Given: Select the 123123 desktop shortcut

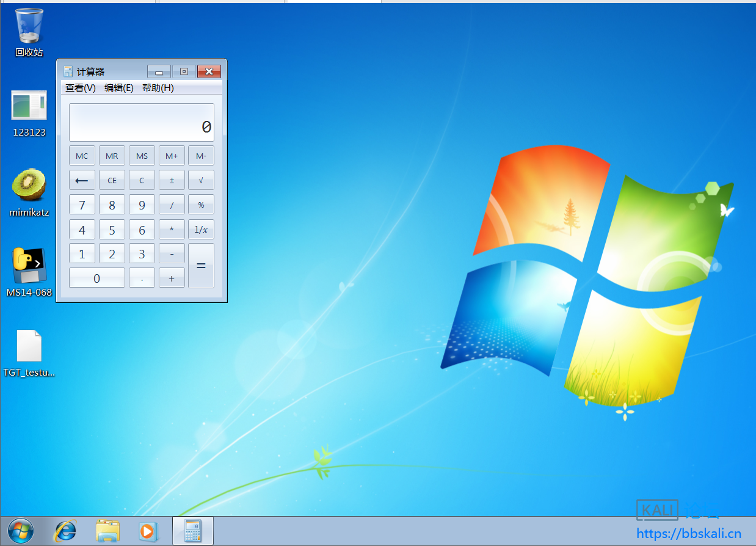Looking at the screenshot, I should (29, 106).
